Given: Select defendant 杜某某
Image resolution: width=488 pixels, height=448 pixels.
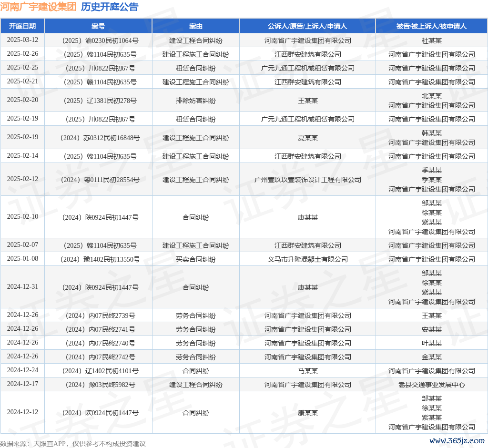Looking at the screenshot, I should 431,41.
